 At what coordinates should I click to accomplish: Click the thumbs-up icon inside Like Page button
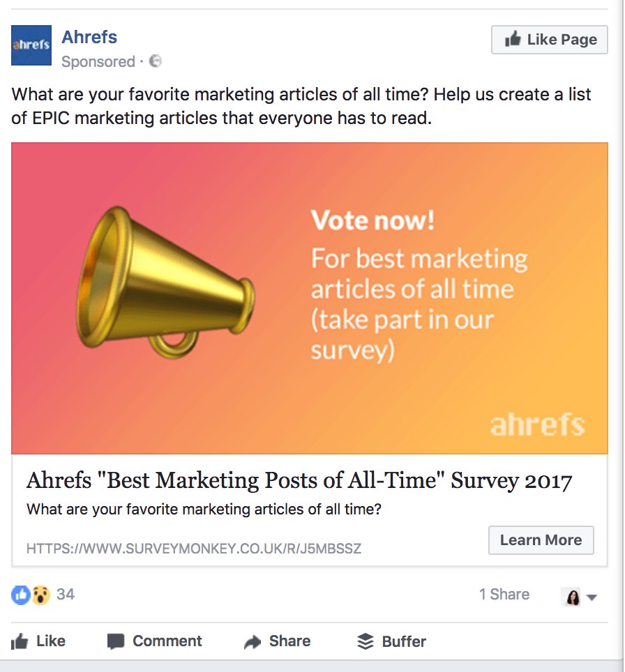[x=513, y=39]
